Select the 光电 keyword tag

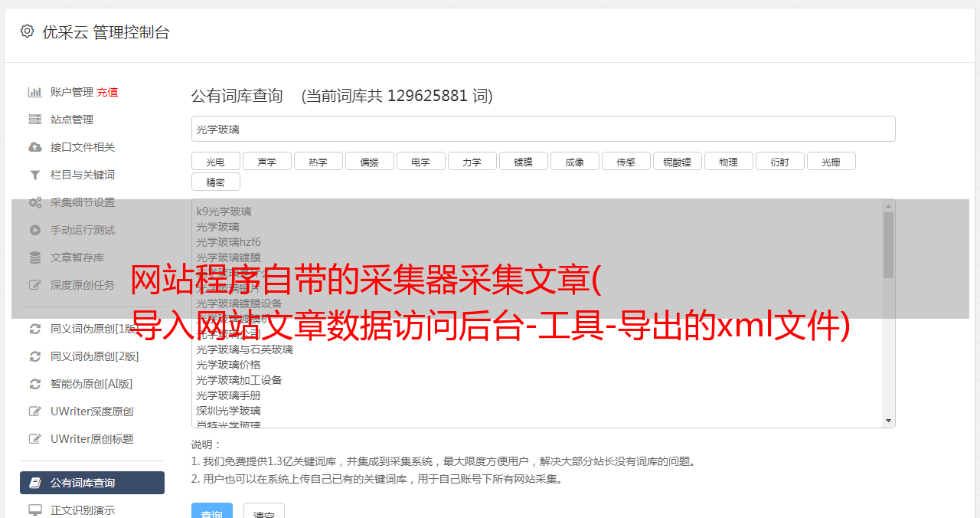(x=215, y=162)
